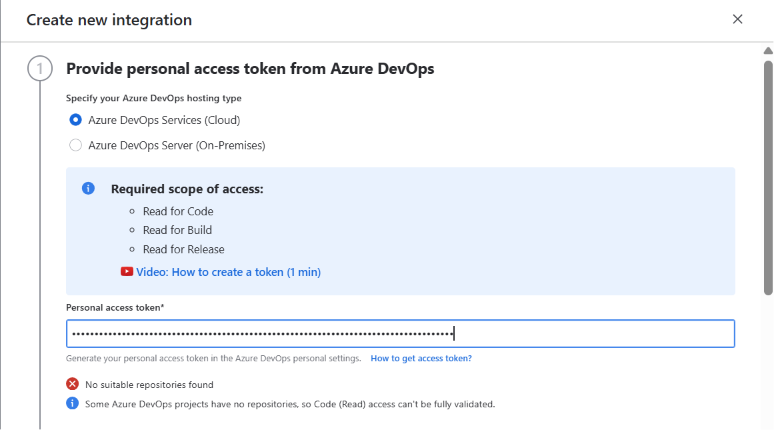Select Azure DevOps Server (On-Premises) radio button

click(x=76, y=145)
